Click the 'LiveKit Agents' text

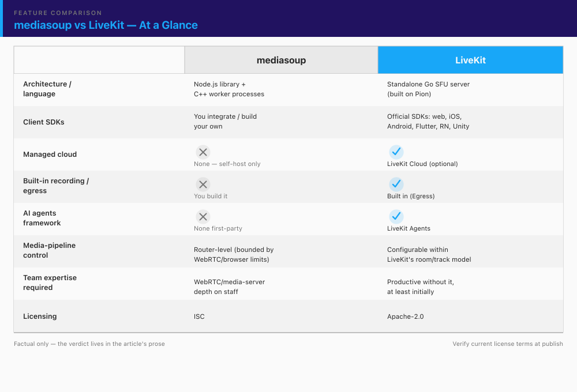(x=409, y=229)
